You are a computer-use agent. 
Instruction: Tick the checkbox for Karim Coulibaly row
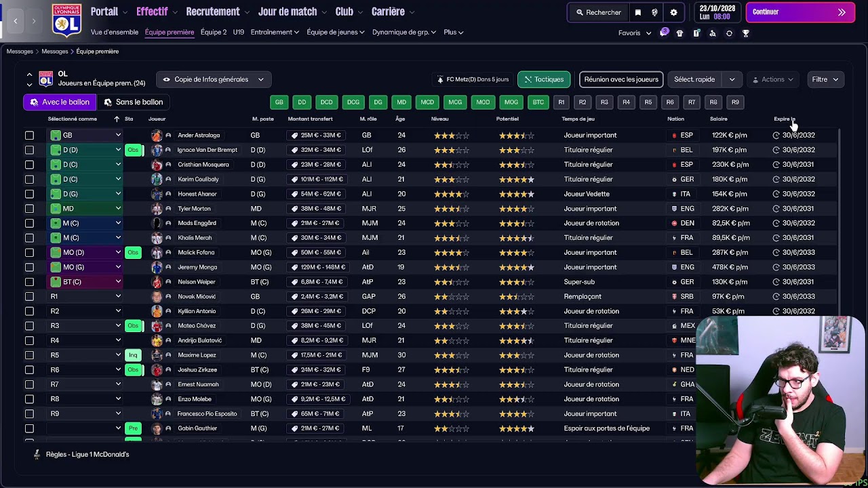pos(29,180)
